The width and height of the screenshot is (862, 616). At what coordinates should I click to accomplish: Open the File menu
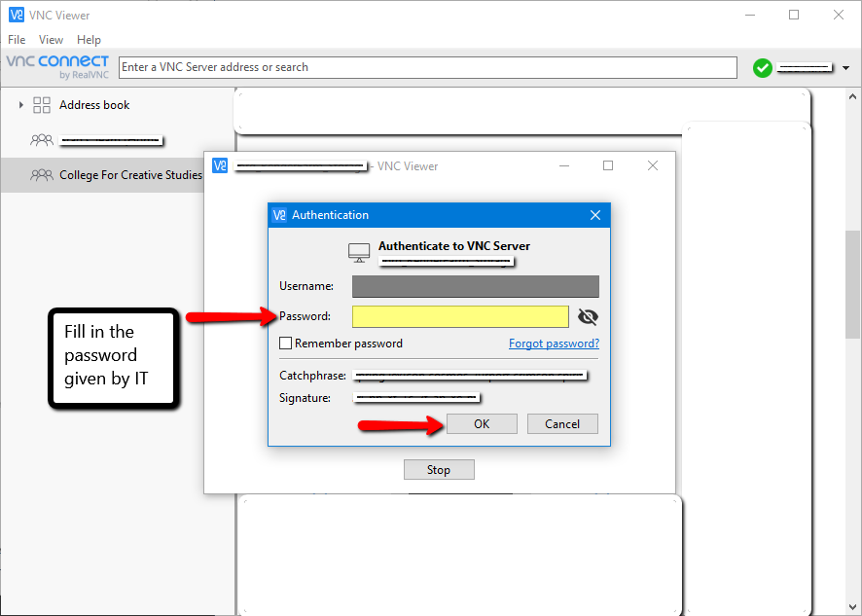tap(17, 40)
